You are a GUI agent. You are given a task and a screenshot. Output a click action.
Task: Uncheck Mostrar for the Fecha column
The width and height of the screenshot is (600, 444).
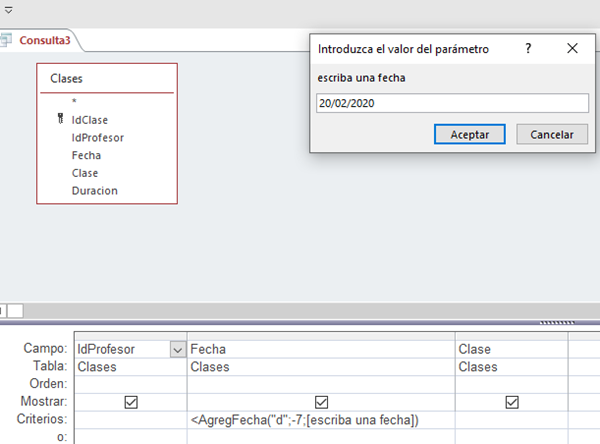pos(321,402)
